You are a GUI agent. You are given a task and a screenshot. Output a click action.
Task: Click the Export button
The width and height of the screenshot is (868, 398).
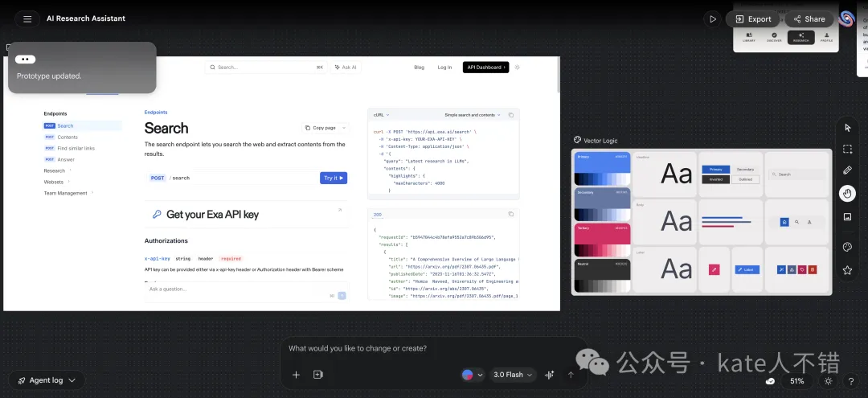pyautogui.click(x=752, y=18)
